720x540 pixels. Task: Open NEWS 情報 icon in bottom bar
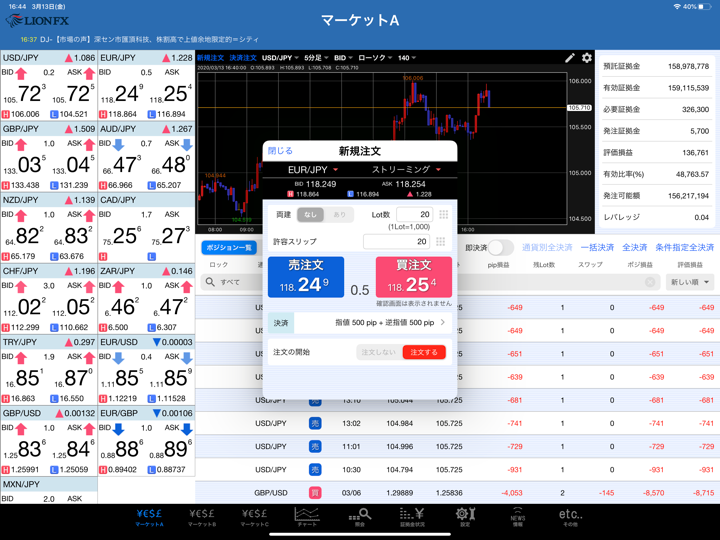click(517, 516)
